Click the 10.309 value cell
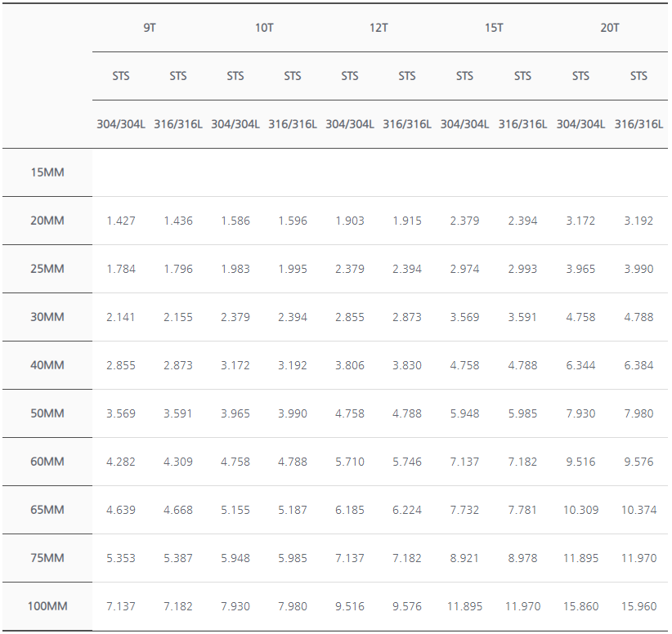The image size is (672, 634). click(580, 510)
